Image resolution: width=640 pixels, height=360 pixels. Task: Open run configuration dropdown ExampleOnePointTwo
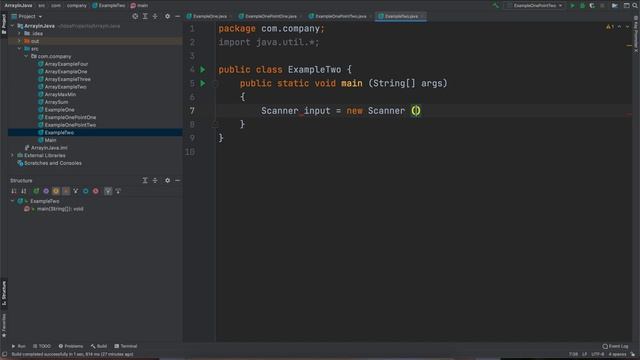click(535, 5)
